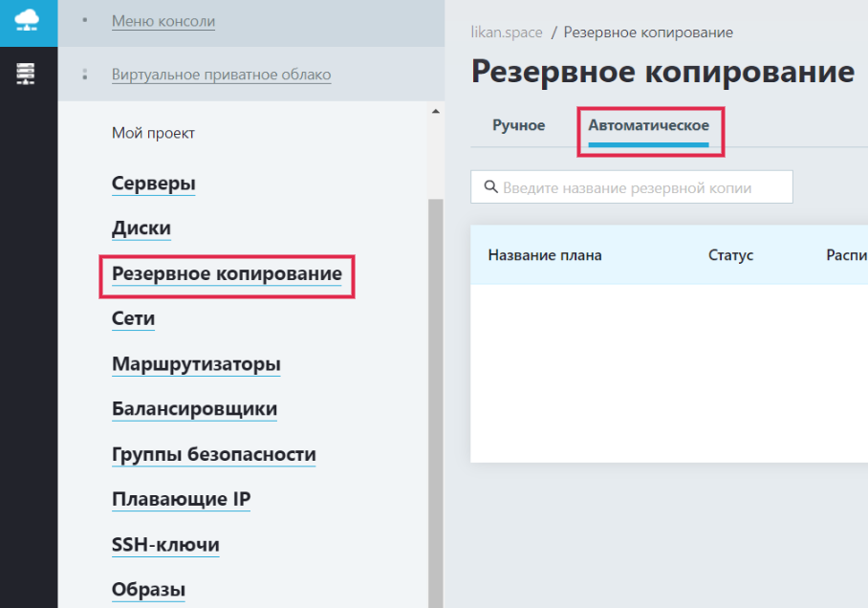This screenshot has width=868, height=608.
Task: Open the servers rack sidebar icon
Action: 26,74
